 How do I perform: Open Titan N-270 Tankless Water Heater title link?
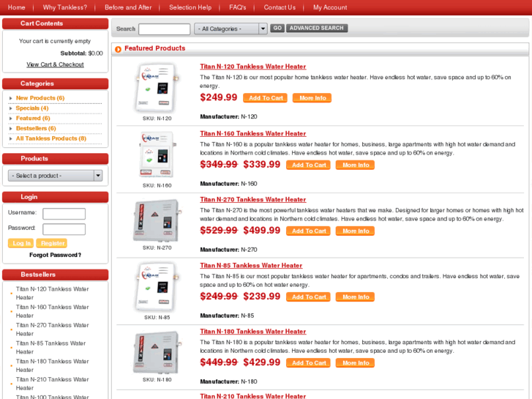pyautogui.click(x=252, y=199)
